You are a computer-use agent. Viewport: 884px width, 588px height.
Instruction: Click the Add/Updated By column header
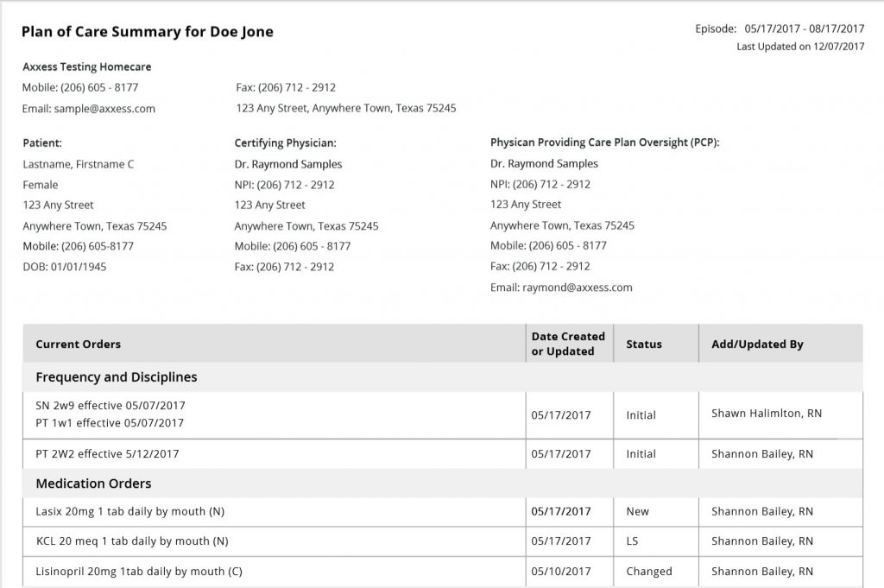point(757,345)
